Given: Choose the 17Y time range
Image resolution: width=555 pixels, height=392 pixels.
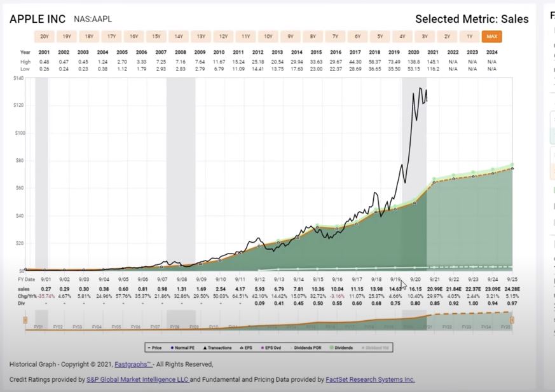Looking at the screenshot, I should (111, 36).
